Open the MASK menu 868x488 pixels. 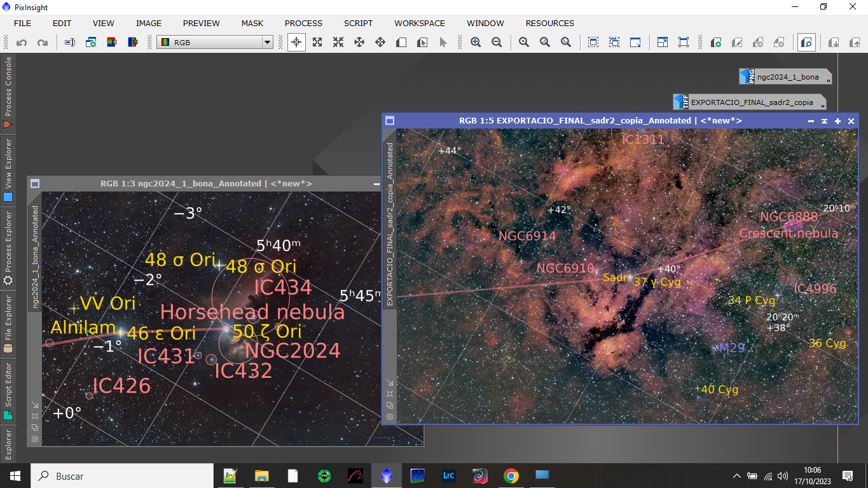[x=252, y=23]
